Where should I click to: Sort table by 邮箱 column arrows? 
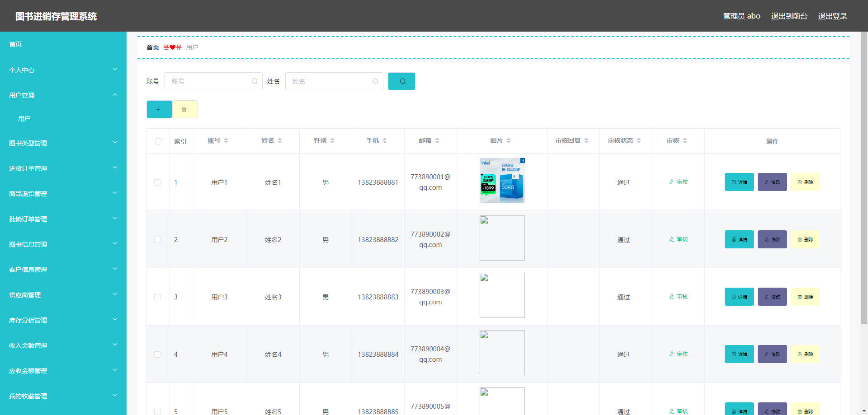[x=437, y=141]
